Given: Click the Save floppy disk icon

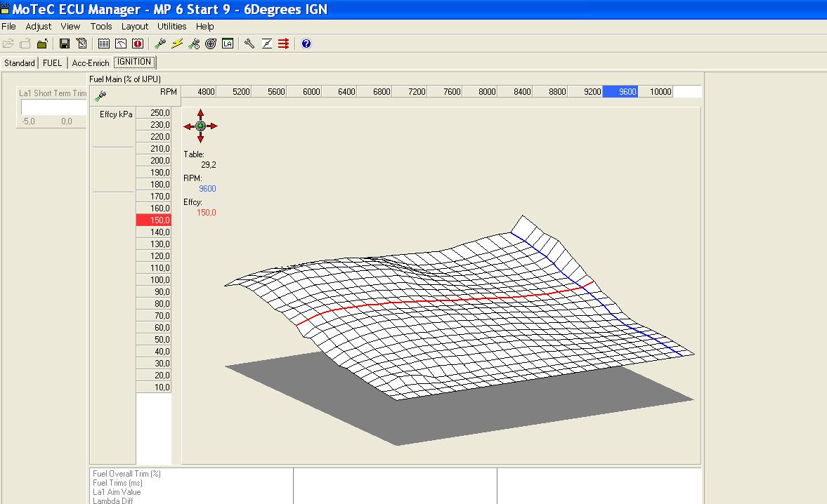Looking at the screenshot, I should click(x=65, y=44).
